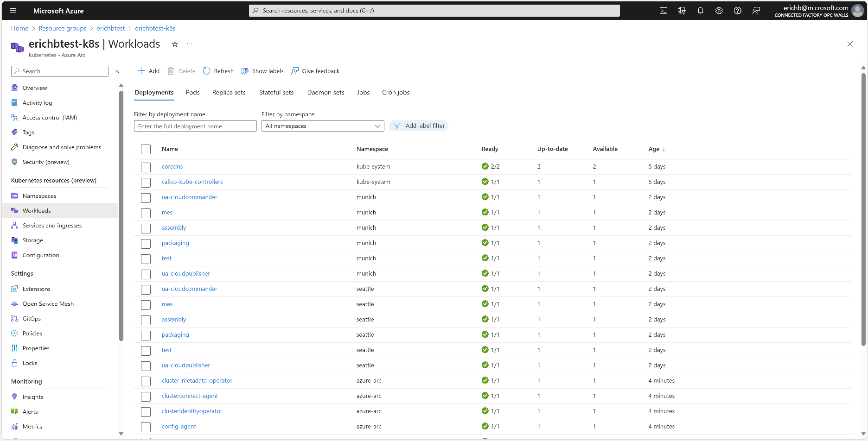Open portal settings gear

tap(719, 11)
